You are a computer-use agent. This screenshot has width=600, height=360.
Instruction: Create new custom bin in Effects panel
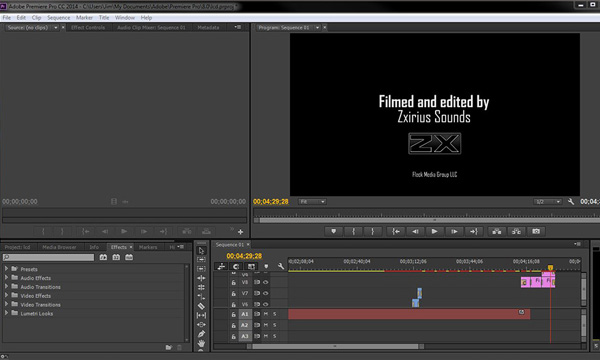tap(169, 347)
